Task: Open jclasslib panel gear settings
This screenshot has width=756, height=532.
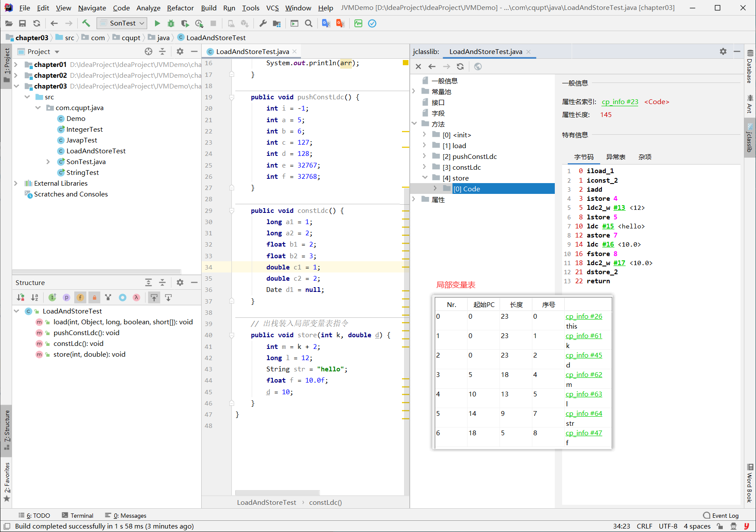Action: 723,51
